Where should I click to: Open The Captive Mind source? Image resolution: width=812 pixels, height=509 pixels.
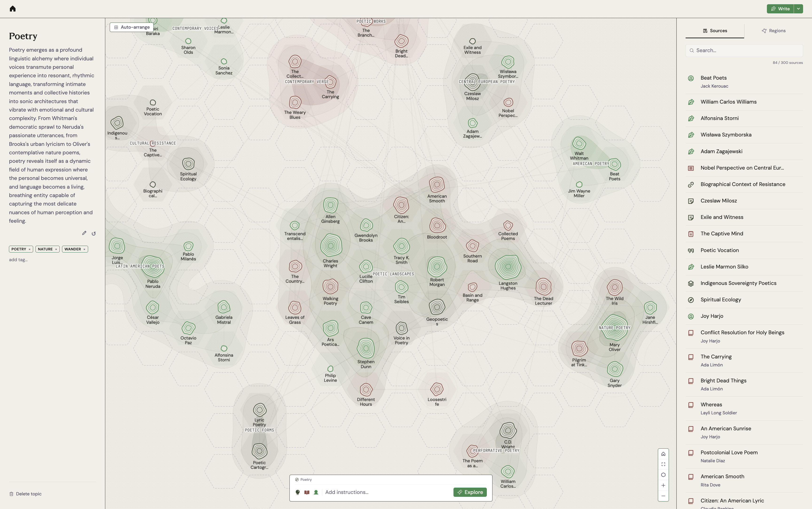click(x=744, y=234)
